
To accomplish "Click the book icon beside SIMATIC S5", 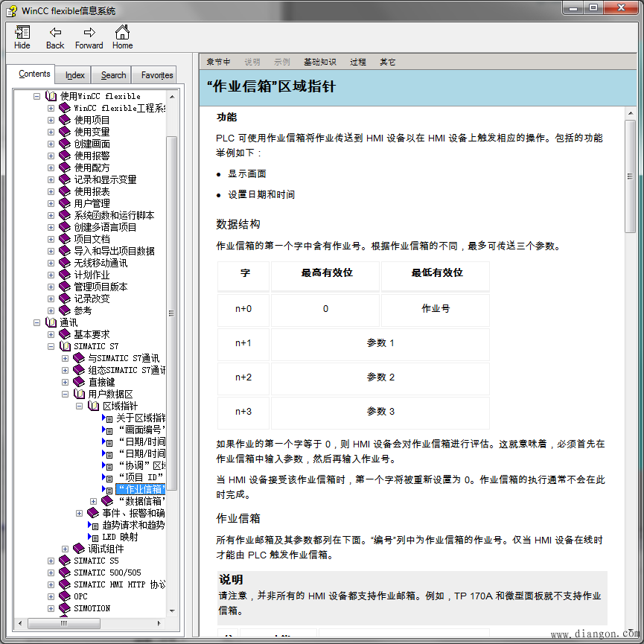I will (66, 561).
